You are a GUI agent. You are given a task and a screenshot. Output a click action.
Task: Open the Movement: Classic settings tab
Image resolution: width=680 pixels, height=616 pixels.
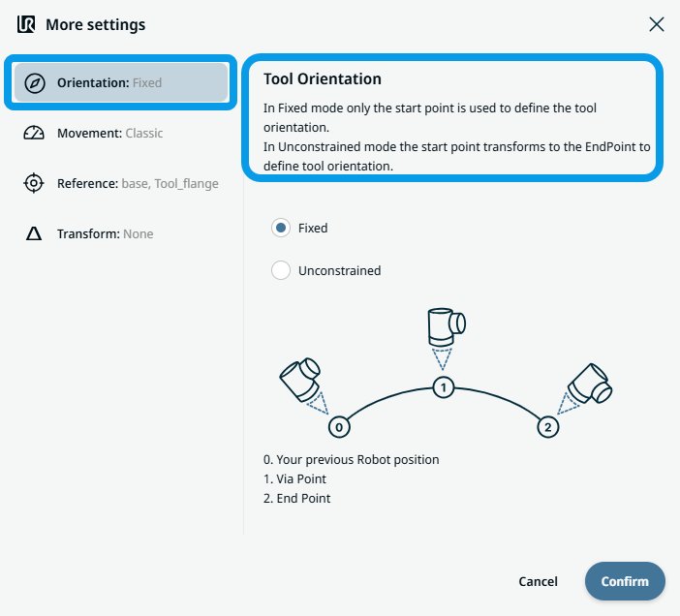[x=109, y=133]
